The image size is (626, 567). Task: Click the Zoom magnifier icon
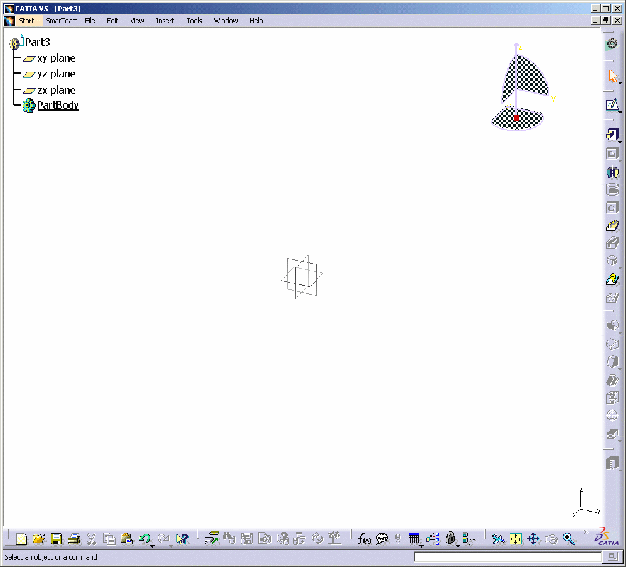(568, 539)
